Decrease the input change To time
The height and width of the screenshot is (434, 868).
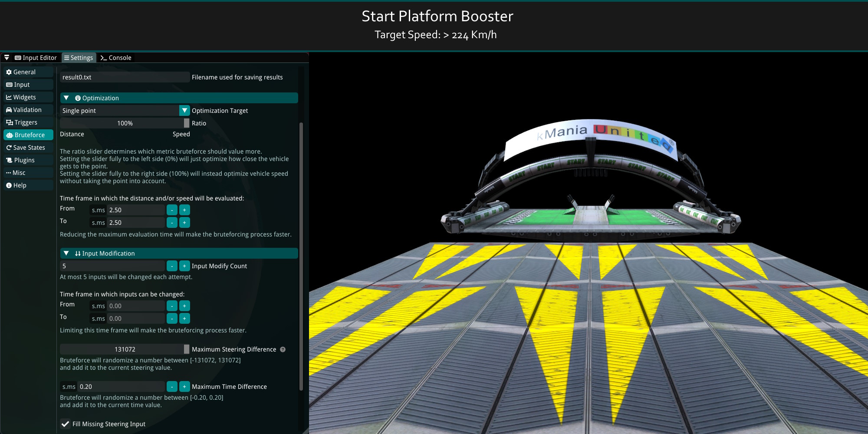tap(172, 319)
